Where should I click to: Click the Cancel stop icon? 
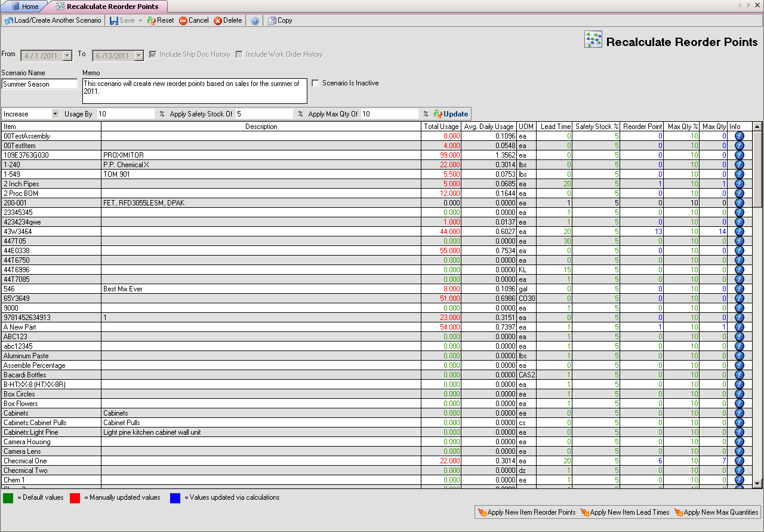click(183, 20)
